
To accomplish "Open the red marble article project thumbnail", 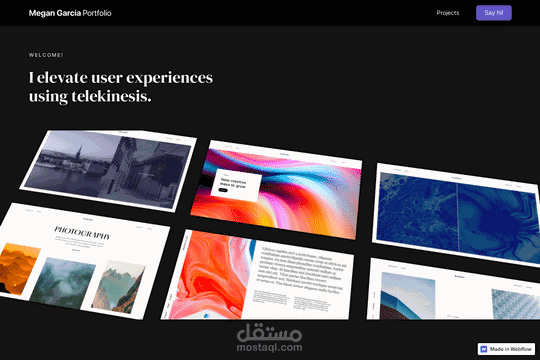I will tap(258, 276).
